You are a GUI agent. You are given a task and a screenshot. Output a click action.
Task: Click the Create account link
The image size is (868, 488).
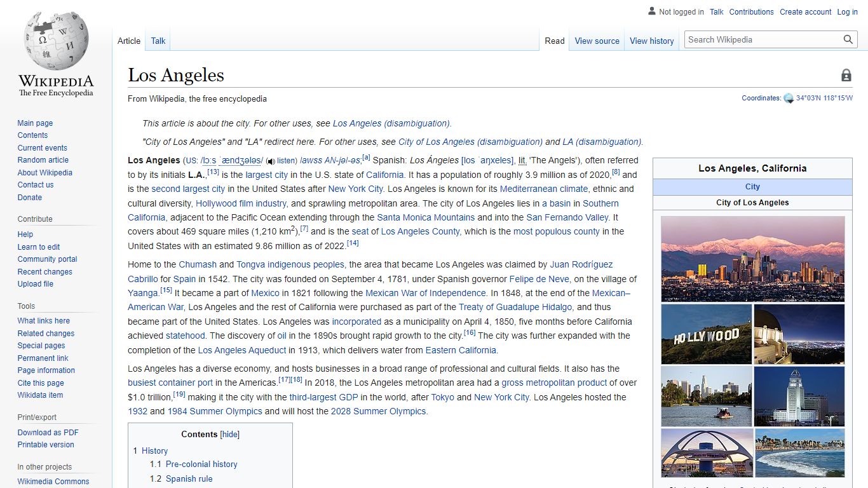pyautogui.click(x=805, y=12)
